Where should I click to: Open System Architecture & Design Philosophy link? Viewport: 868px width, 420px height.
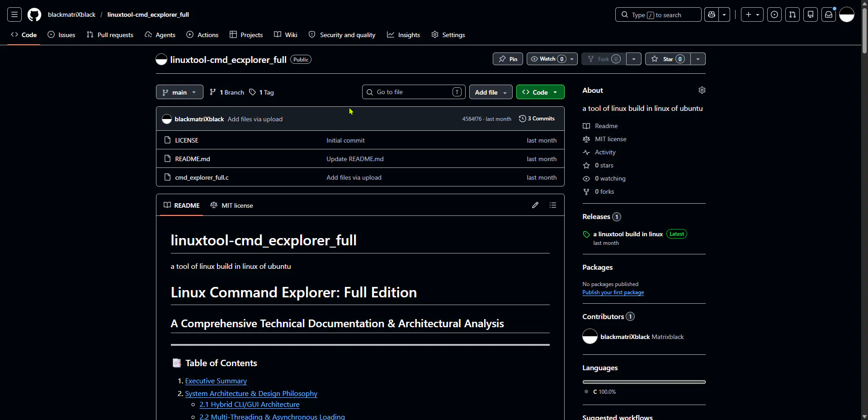coord(251,394)
